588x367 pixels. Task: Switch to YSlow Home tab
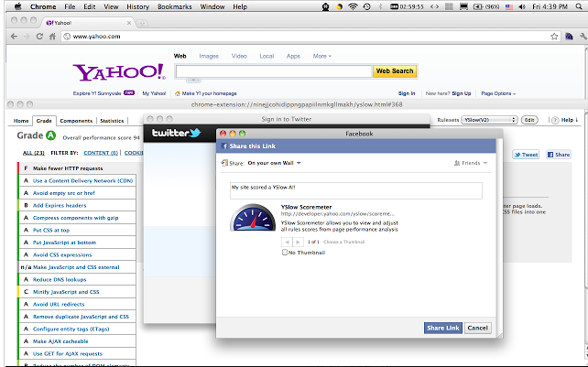(x=21, y=121)
